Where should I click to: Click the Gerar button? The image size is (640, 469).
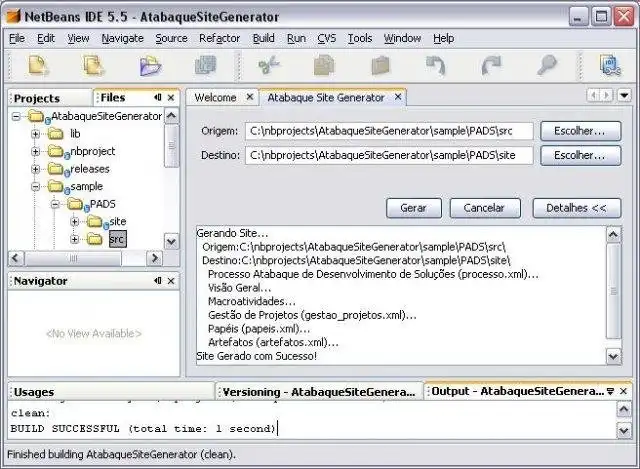coord(413,208)
